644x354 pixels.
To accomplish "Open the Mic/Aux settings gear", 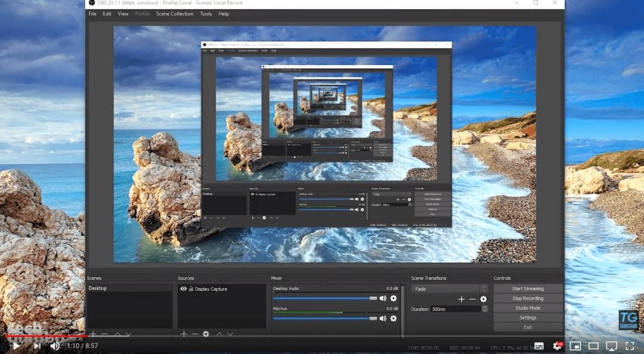I will pyautogui.click(x=394, y=318).
